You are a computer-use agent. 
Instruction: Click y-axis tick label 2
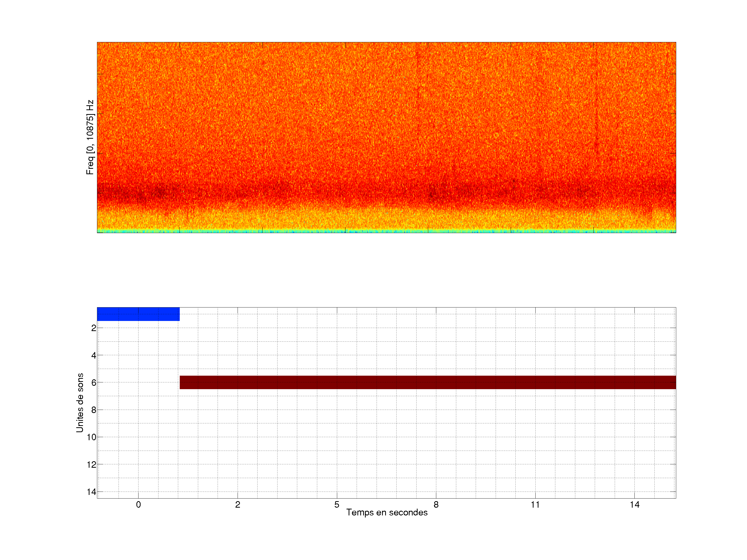94,328
